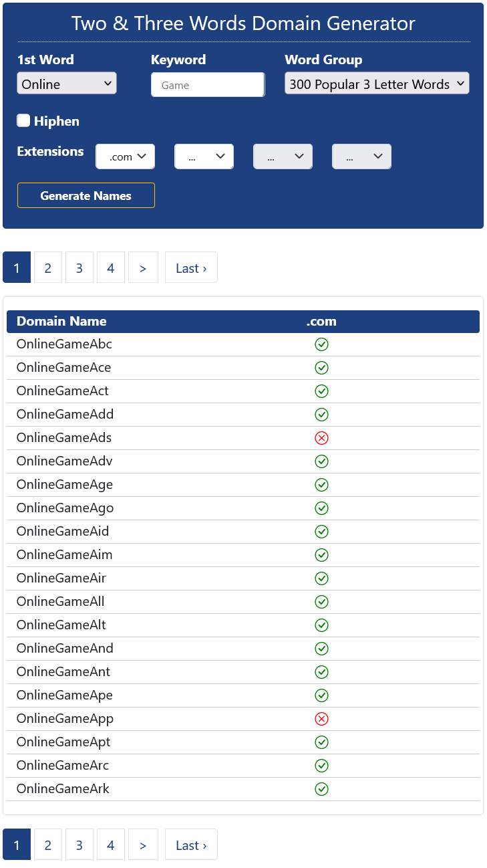Screen dimensions: 487x868
Task: Go to page 4 in bottom pagination
Action: click(111, 845)
